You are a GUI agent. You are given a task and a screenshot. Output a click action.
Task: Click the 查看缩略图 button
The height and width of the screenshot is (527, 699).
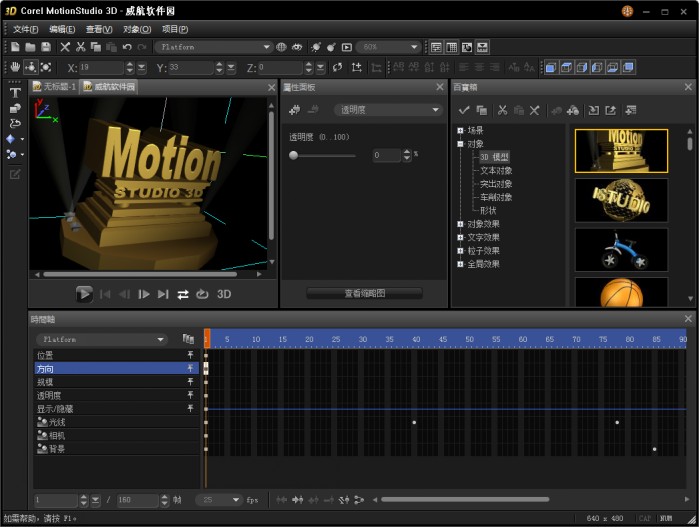point(364,293)
